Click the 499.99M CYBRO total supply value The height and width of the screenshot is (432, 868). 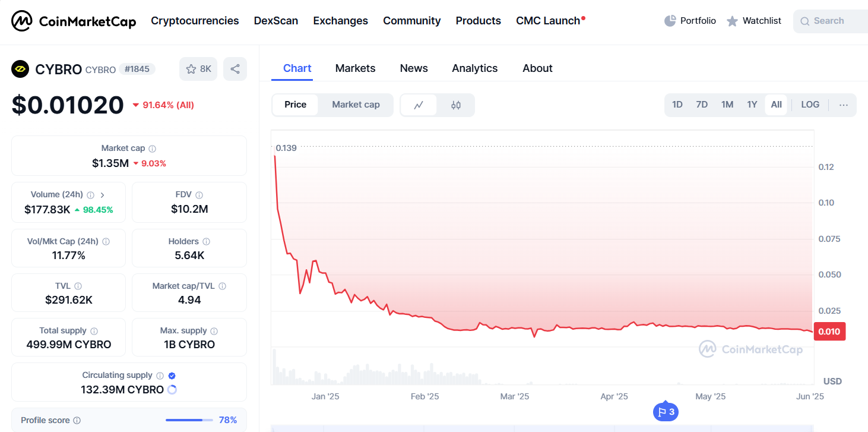coord(69,345)
